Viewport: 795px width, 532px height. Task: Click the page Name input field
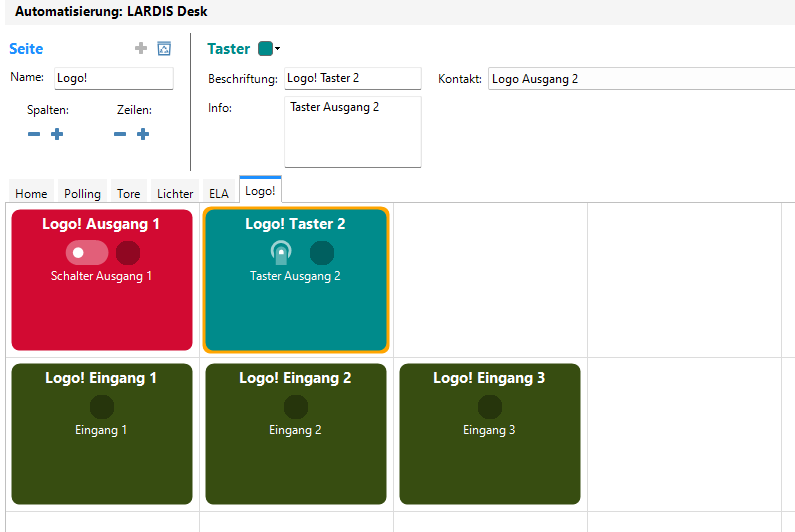coord(114,78)
